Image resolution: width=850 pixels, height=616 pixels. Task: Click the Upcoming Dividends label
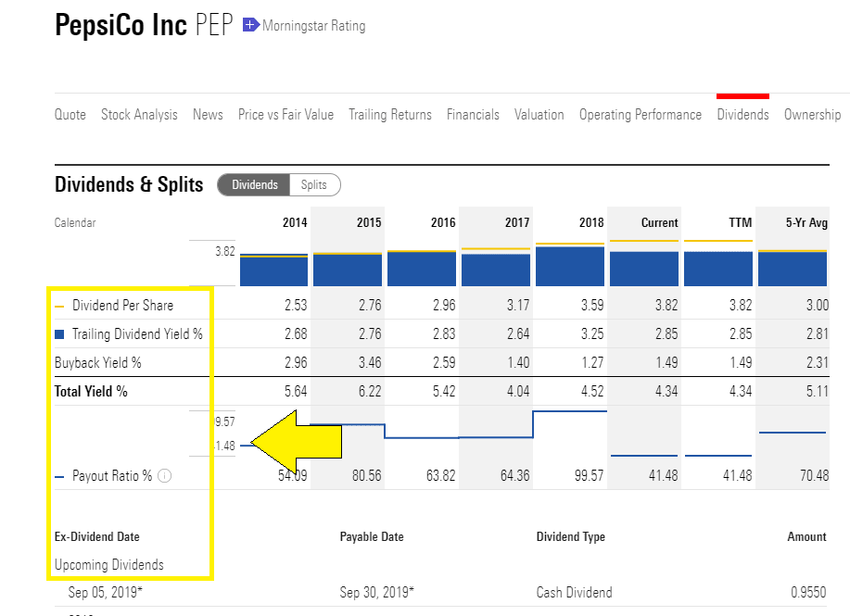pyautogui.click(x=109, y=565)
